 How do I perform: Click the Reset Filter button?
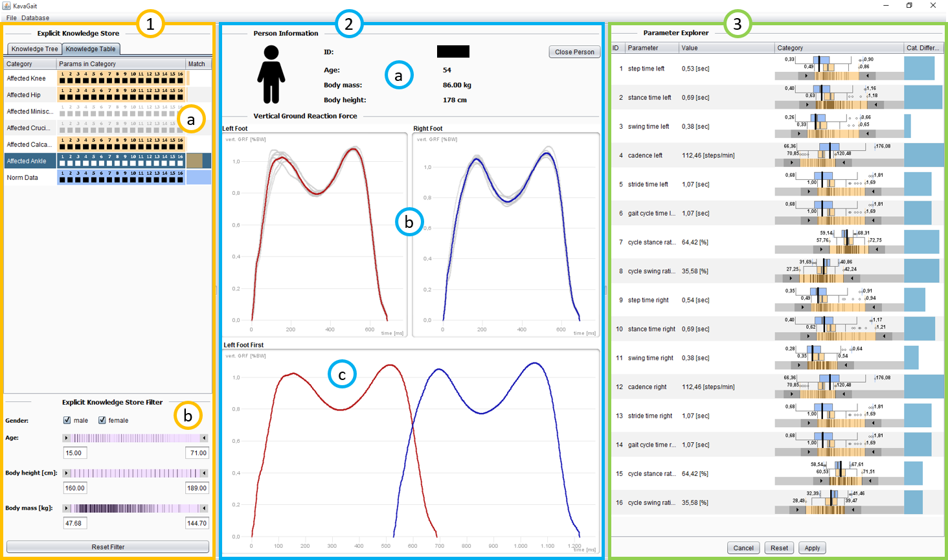[107, 547]
